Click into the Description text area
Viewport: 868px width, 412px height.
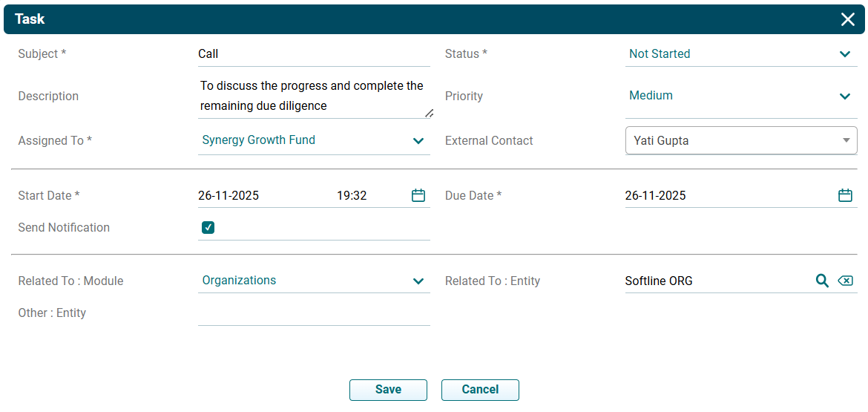click(x=312, y=96)
